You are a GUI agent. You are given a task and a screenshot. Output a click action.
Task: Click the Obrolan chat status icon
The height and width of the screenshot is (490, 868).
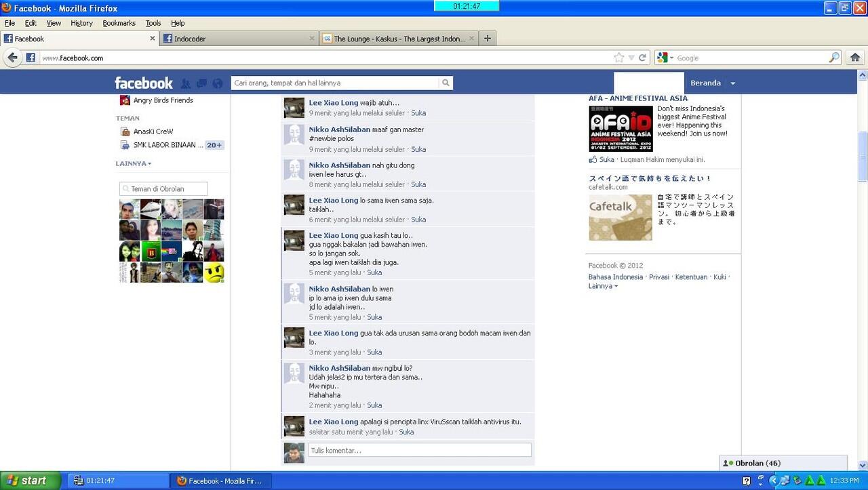coord(728,464)
